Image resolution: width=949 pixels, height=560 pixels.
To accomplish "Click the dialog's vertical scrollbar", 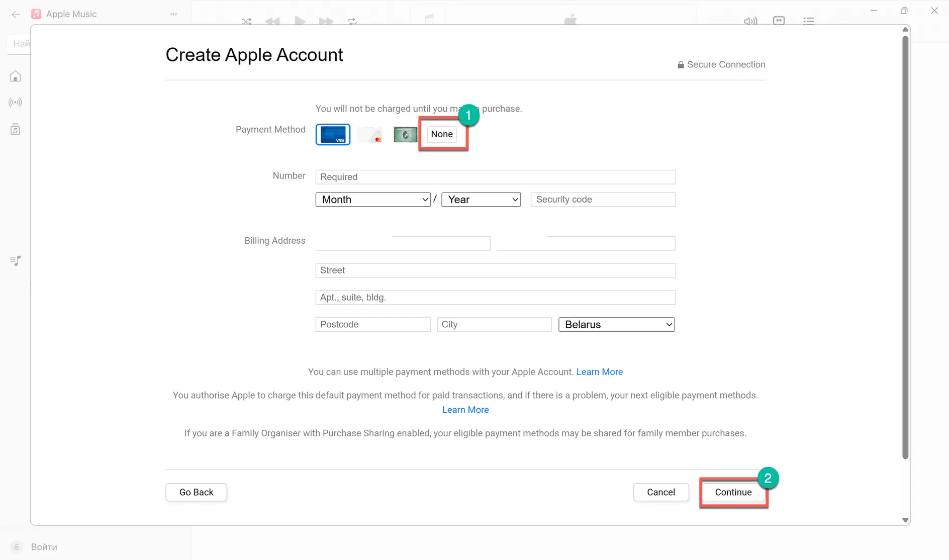I will [905, 247].
